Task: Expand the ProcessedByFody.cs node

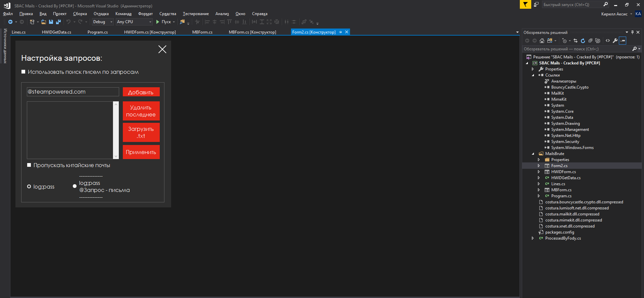Action: point(533,238)
